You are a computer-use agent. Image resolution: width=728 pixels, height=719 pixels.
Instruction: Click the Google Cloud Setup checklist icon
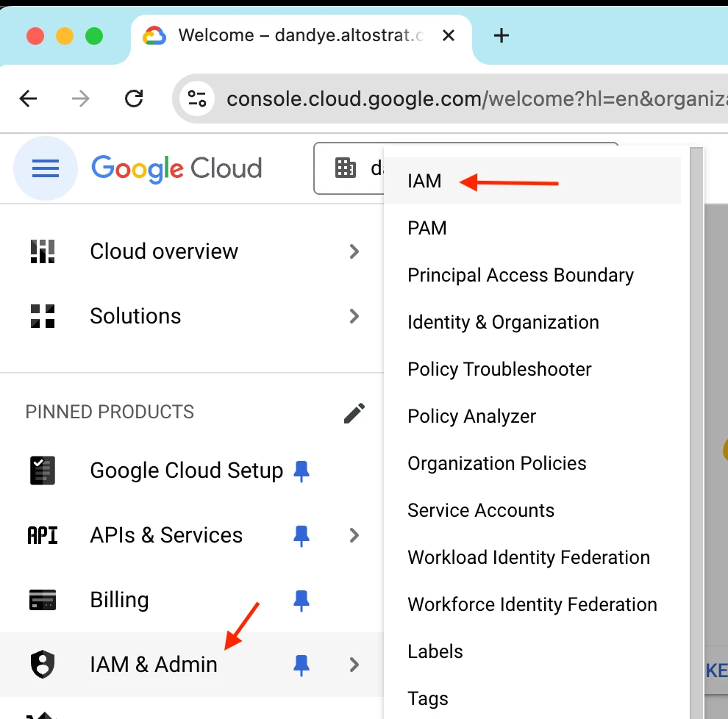(x=43, y=471)
